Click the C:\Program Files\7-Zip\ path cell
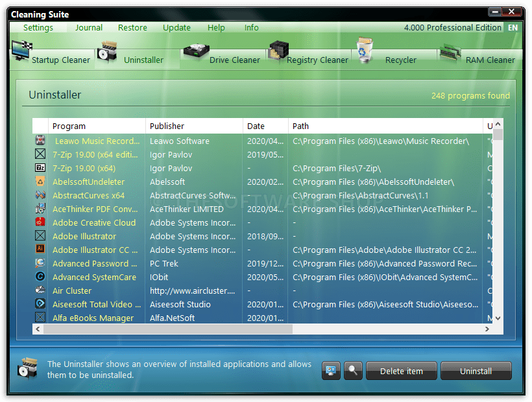This screenshot has height=402, width=532. [x=337, y=168]
